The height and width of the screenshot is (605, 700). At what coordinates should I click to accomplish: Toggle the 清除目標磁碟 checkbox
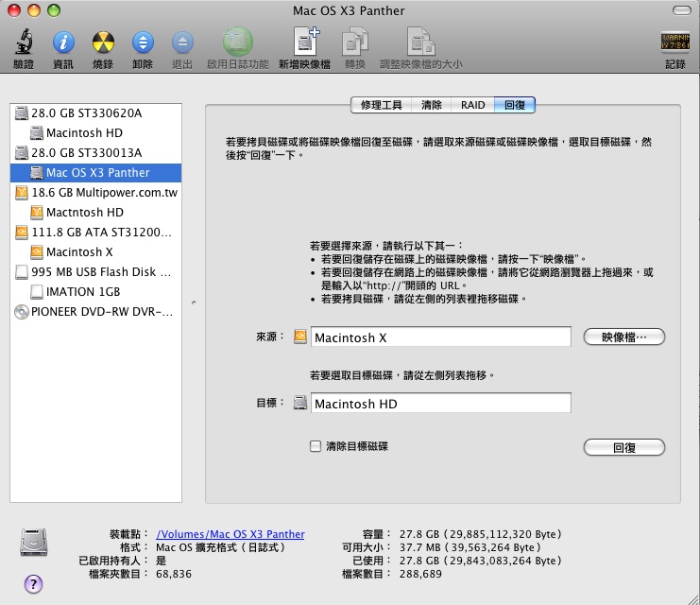316,446
